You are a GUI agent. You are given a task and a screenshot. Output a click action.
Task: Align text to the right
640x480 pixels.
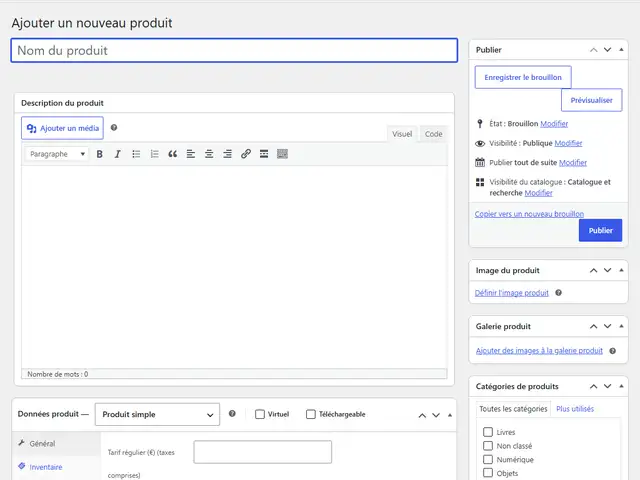(227, 154)
